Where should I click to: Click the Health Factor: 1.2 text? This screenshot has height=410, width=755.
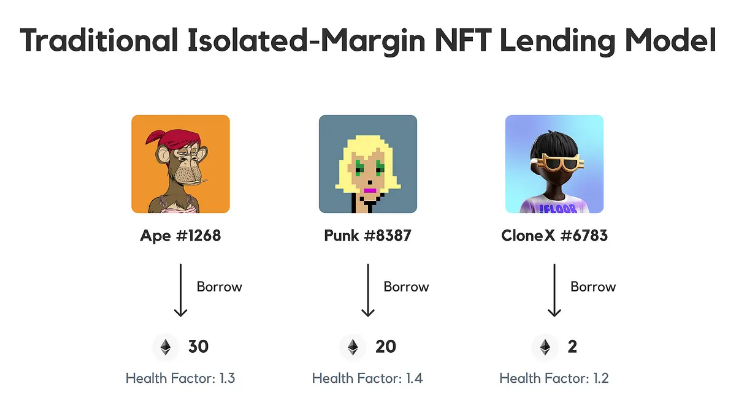point(554,378)
